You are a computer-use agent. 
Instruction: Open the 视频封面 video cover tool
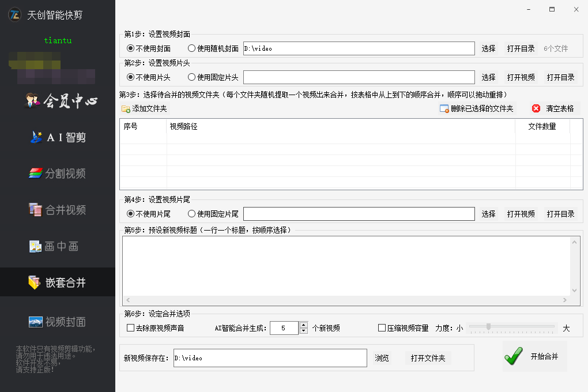[58, 322]
